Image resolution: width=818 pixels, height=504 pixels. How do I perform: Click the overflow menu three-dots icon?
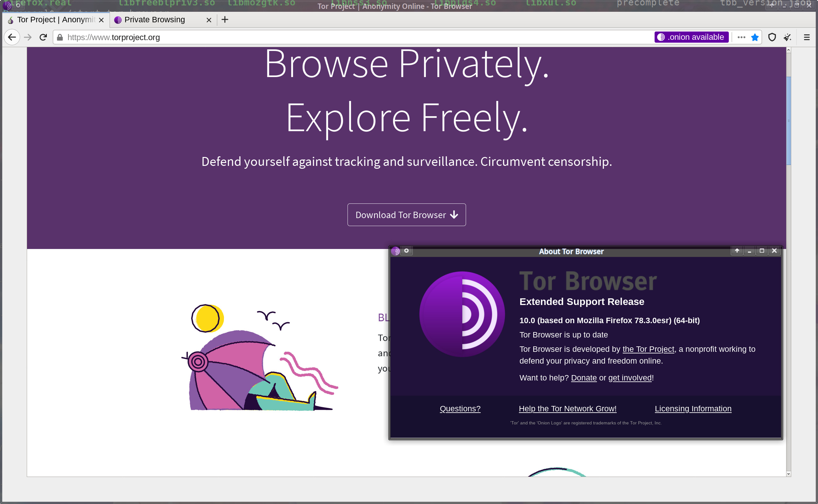[x=740, y=37]
